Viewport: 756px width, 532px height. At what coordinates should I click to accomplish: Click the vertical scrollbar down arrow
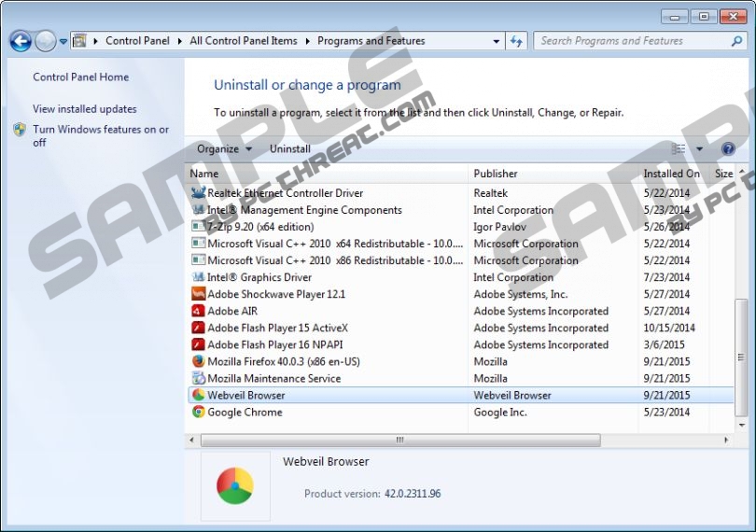click(741, 426)
